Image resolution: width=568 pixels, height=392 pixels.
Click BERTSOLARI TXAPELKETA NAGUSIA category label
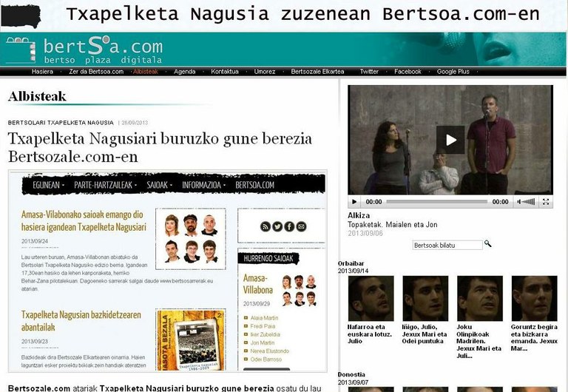coord(61,123)
